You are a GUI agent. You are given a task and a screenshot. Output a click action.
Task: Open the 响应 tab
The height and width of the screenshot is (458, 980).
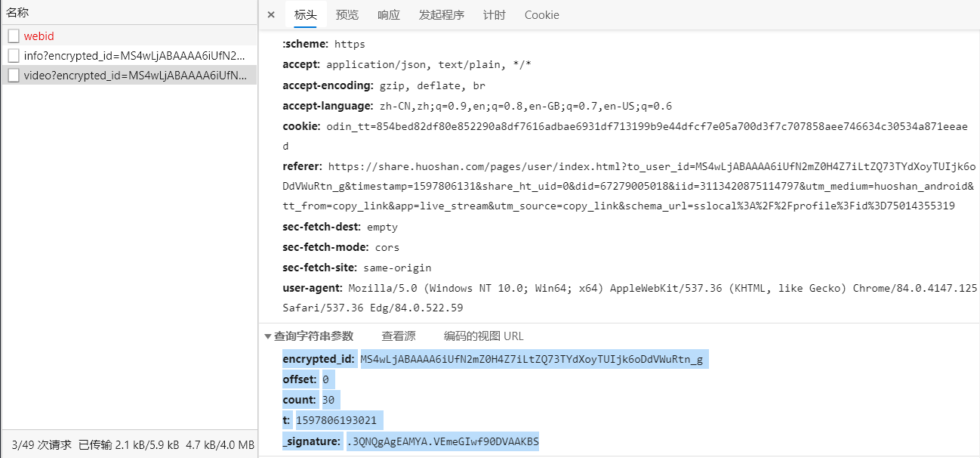[x=389, y=15]
